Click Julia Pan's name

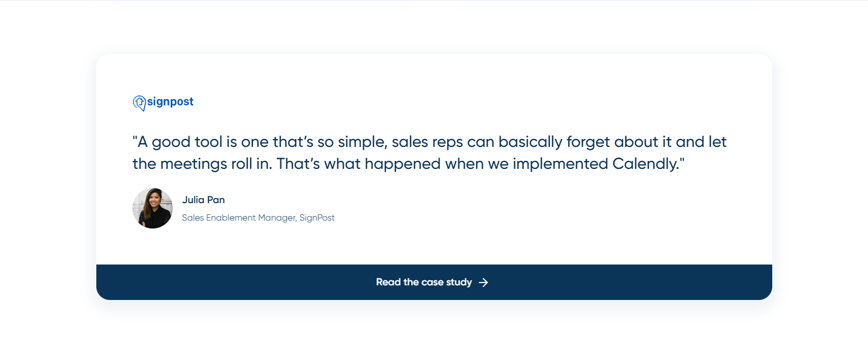[203, 200]
